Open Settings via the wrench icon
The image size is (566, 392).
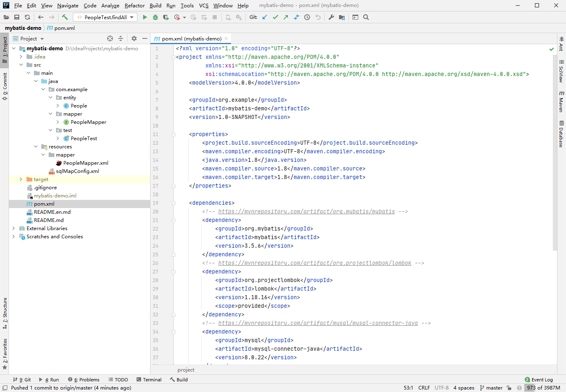[331, 17]
